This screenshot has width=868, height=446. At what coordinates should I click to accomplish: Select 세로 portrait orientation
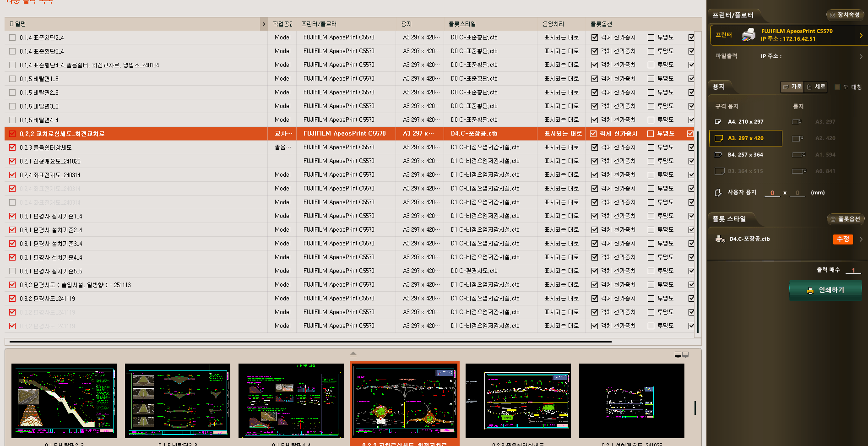click(x=816, y=87)
